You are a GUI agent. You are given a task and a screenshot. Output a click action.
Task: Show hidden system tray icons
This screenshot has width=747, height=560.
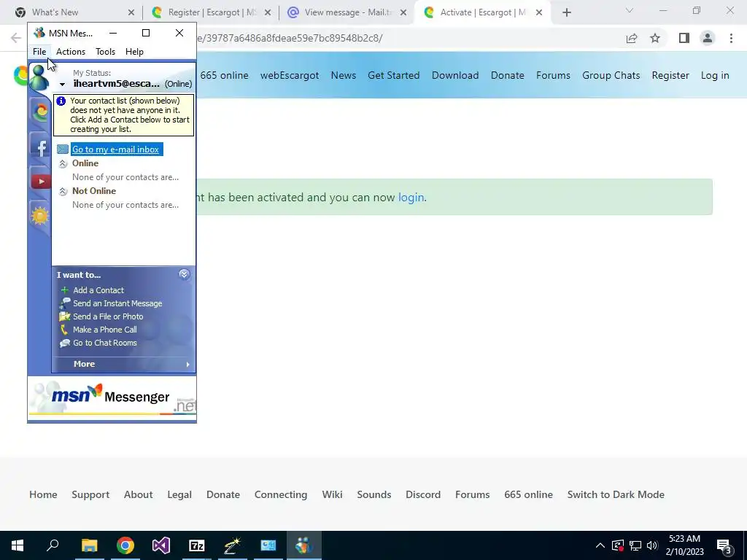click(x=600, y=545)
